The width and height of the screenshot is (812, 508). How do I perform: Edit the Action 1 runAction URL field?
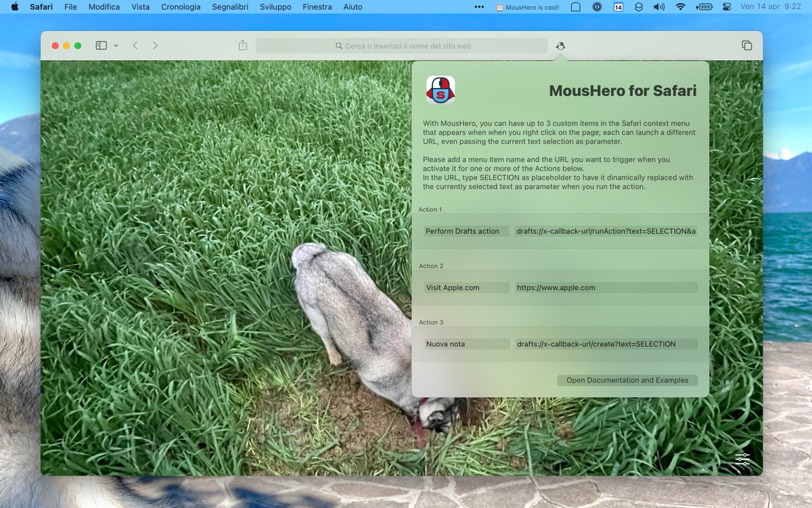606,231
